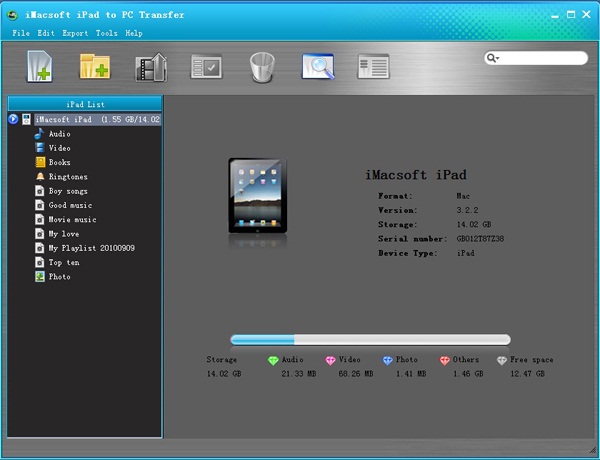This screenshot has height=460, width=600.
Task: Open the Top ten playlist
Action: click(x=64, y=263)
